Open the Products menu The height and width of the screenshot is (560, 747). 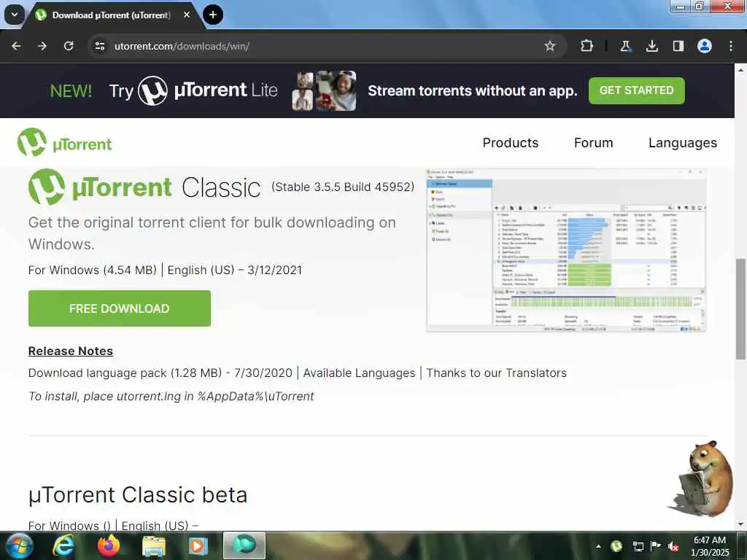510,143
